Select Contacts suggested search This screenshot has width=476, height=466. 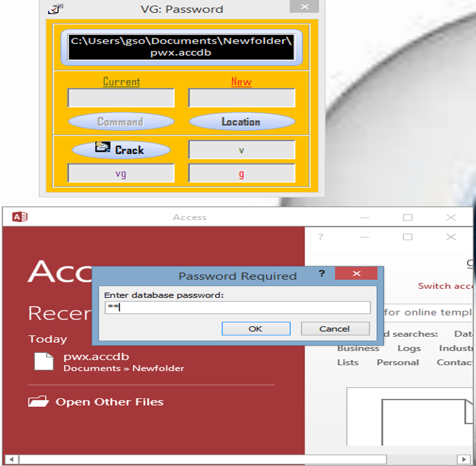[455, 363]
